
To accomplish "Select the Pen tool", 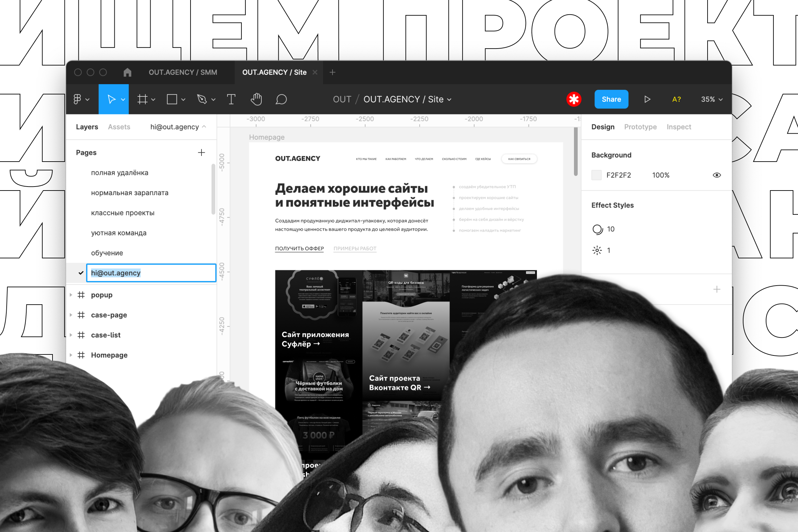I will coord(202,99).
